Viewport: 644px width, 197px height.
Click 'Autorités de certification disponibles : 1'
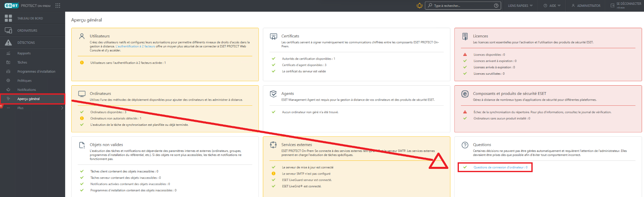click(x=308, y=59)
